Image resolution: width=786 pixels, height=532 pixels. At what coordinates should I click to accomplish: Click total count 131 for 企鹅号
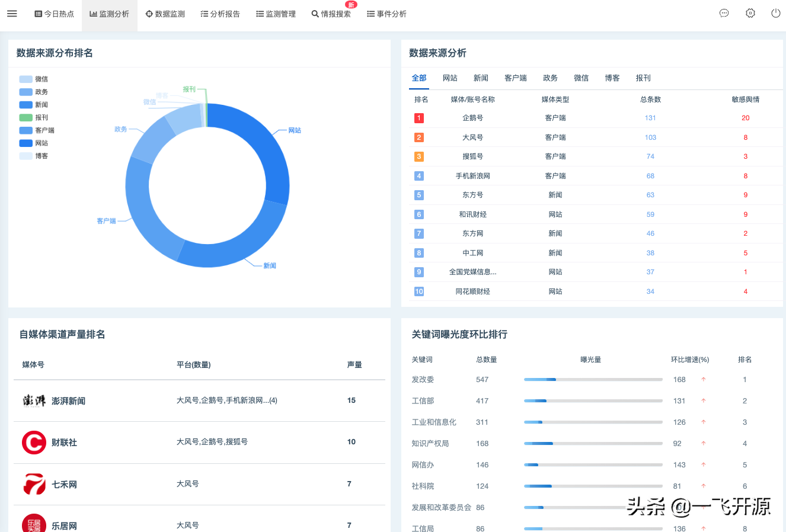(x=650, y=118)
